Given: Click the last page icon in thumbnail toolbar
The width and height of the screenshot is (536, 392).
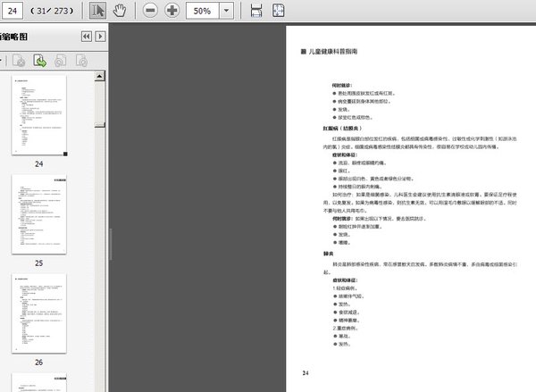Looking at the screenshot, I should pyautogui.click(x=81, y=61).
